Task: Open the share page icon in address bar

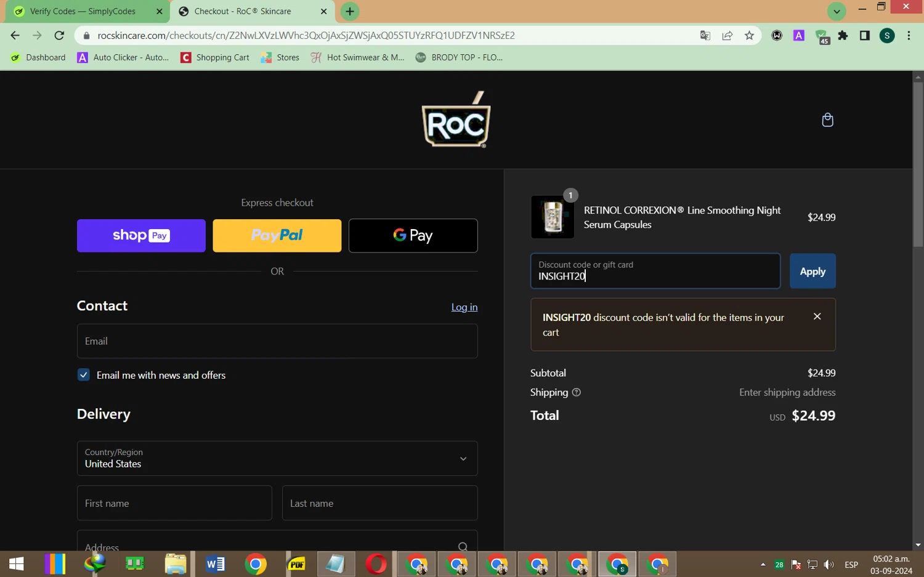Action: [727, 36]
